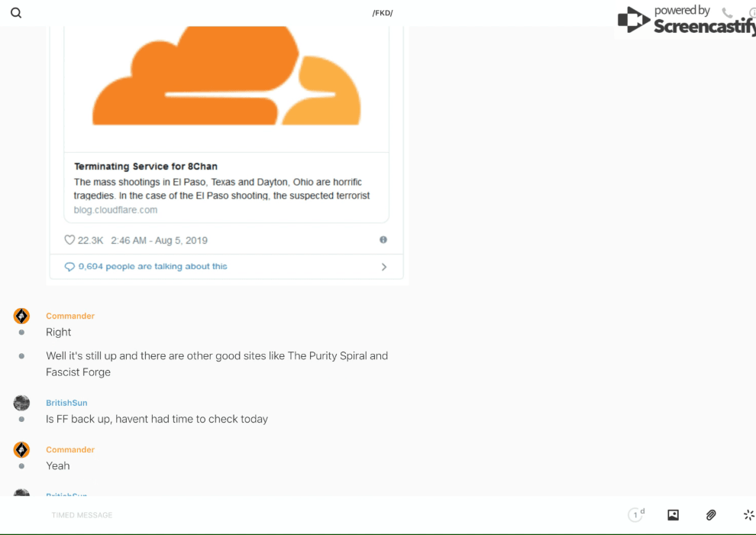This screenshot has width=756, height=535.
Task: Open the "Terminating Service for 8Chan" article link
Action: tap(146, 167)
